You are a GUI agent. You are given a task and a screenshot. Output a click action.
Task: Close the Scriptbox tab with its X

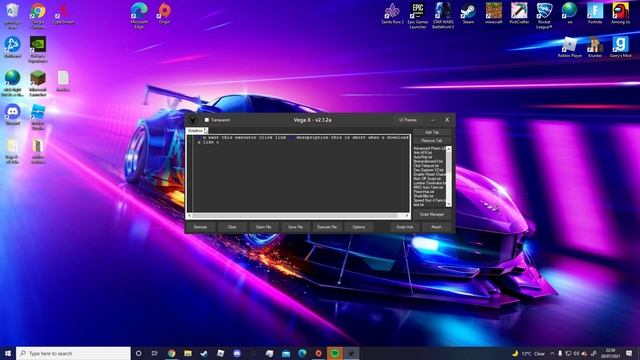coord(206,131)
